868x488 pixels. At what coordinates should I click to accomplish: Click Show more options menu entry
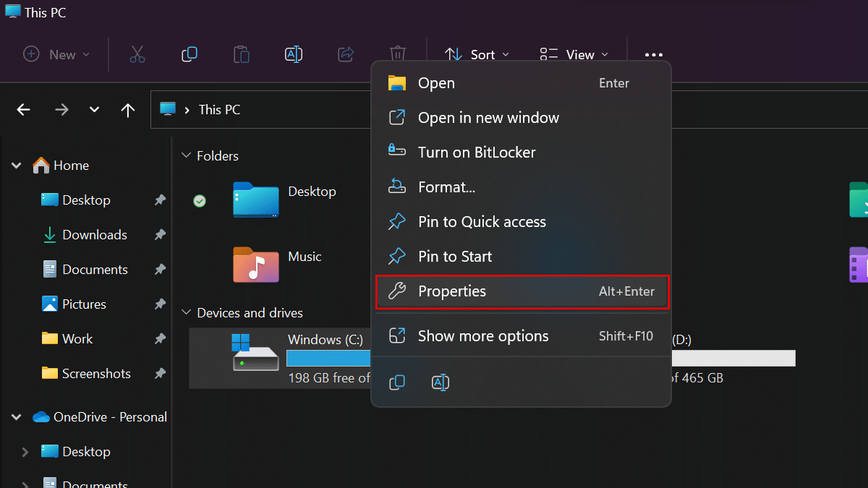point(483,336)
